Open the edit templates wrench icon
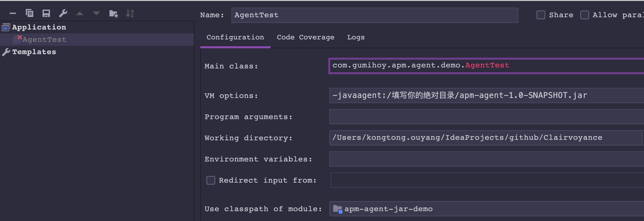 63,13
